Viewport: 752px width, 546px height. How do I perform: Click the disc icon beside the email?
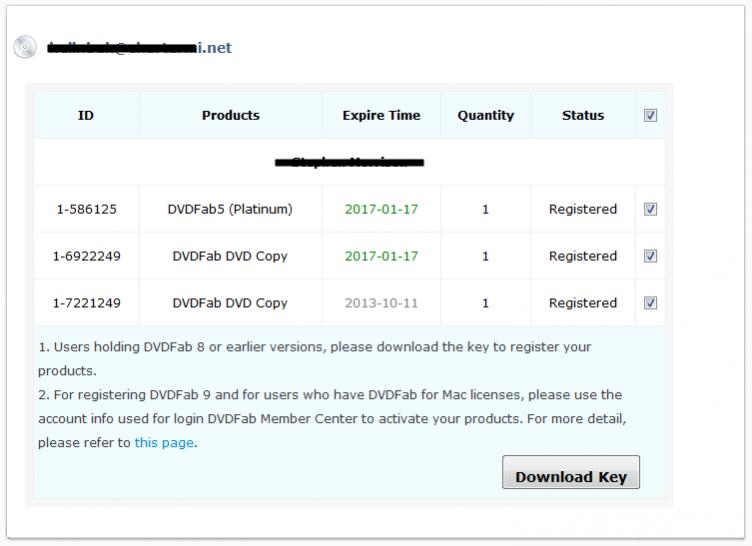25,47
